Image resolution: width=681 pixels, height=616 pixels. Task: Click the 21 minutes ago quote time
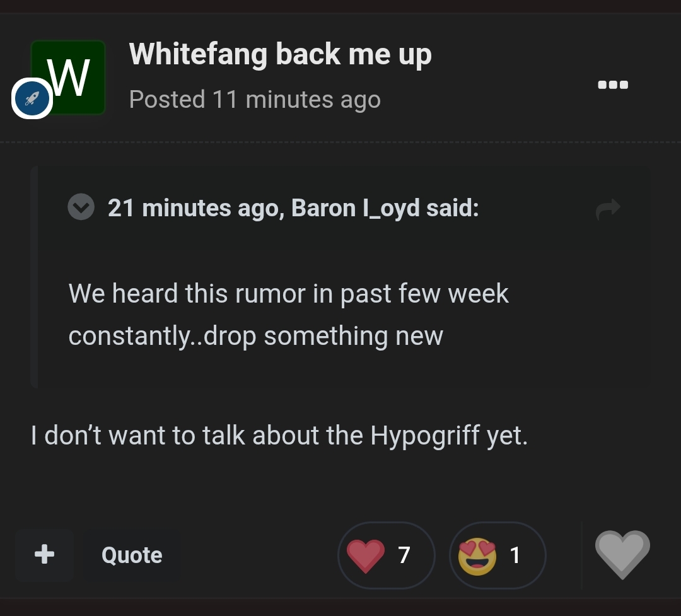(193, 207)
